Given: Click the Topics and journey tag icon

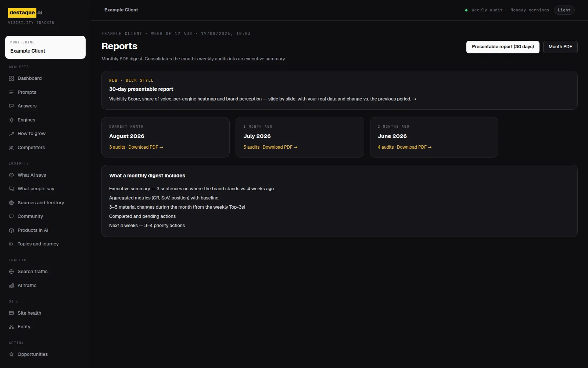Looking at the screenshot, I should [x=11, y=244].
